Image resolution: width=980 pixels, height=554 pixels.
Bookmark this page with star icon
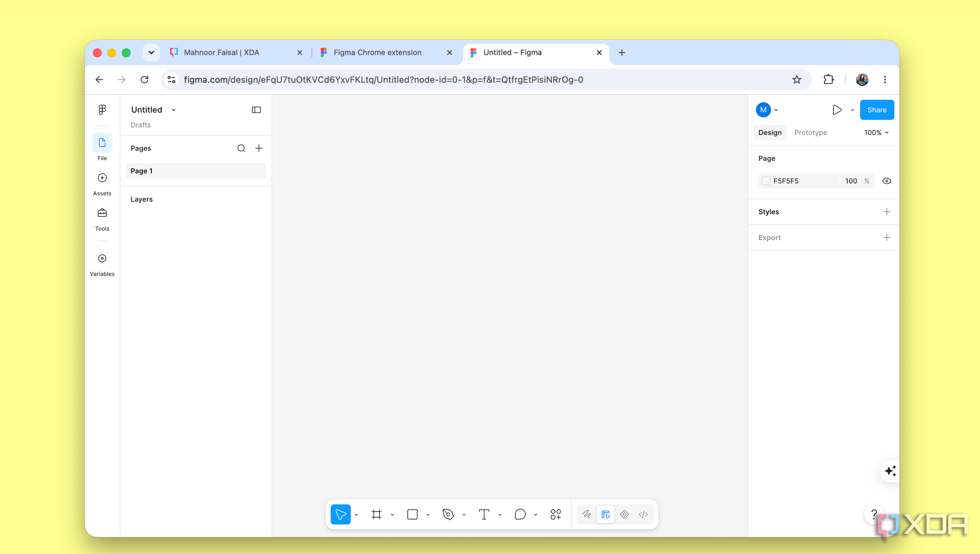coord(796,80)
